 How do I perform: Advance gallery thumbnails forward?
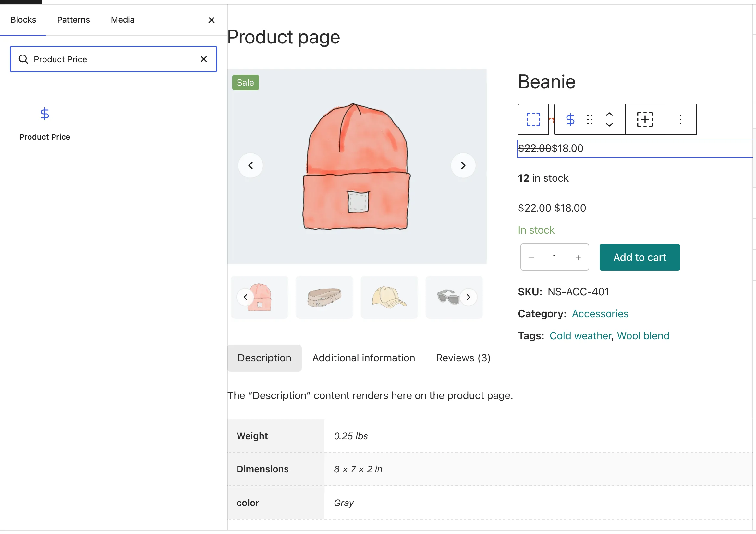(468, 297)
